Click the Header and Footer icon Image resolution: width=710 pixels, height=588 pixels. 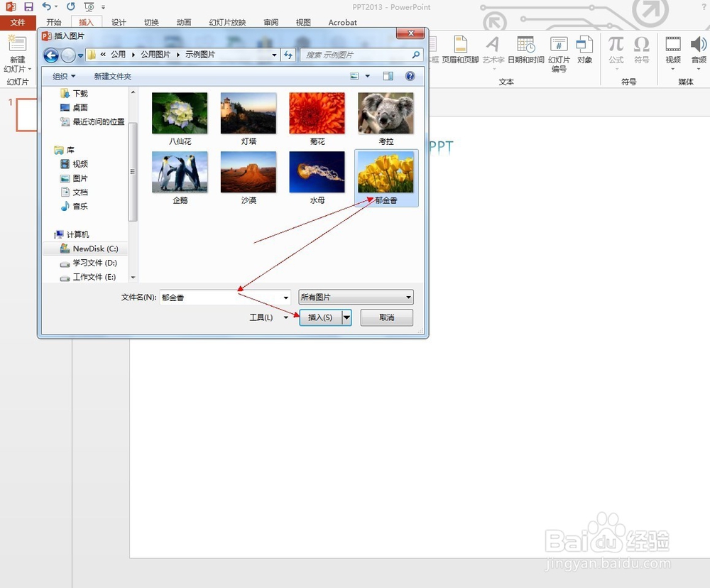461,45
